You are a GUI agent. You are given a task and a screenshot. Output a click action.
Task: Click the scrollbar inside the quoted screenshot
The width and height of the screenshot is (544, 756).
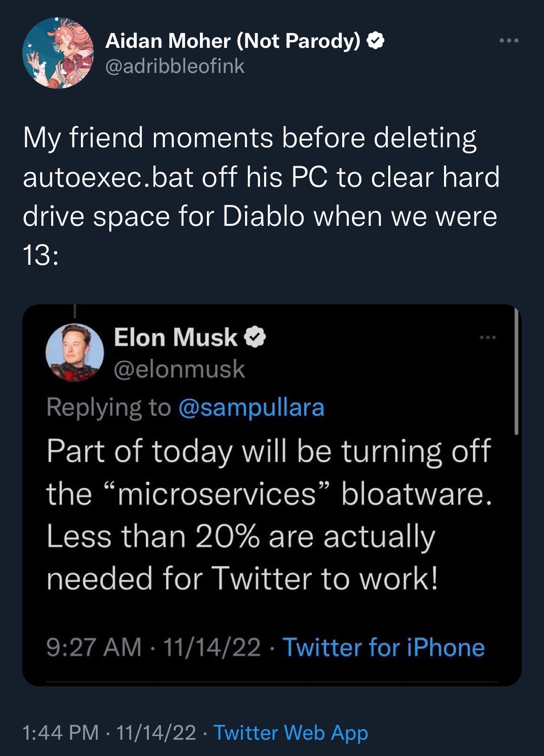(x=516, y=372)
